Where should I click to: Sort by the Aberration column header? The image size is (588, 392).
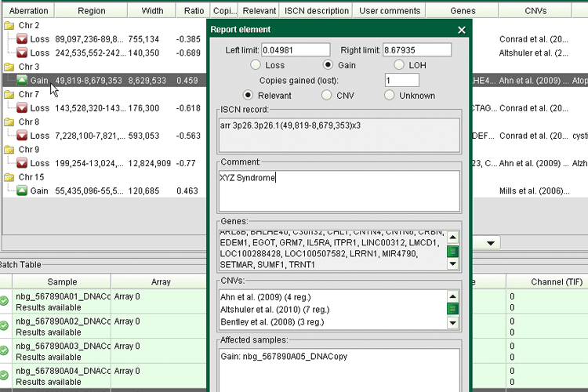27,12
